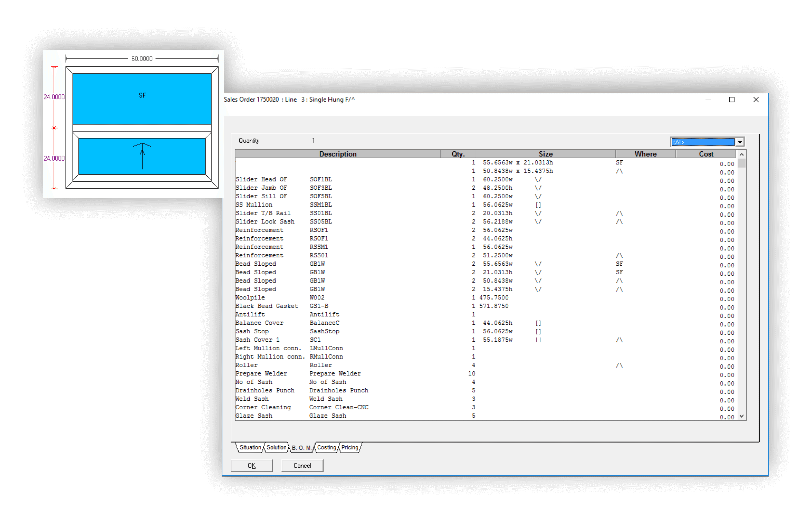Sort by the Size column header
Image resolution: width=812 pixels, height=520 pixels.
point(545,154)
